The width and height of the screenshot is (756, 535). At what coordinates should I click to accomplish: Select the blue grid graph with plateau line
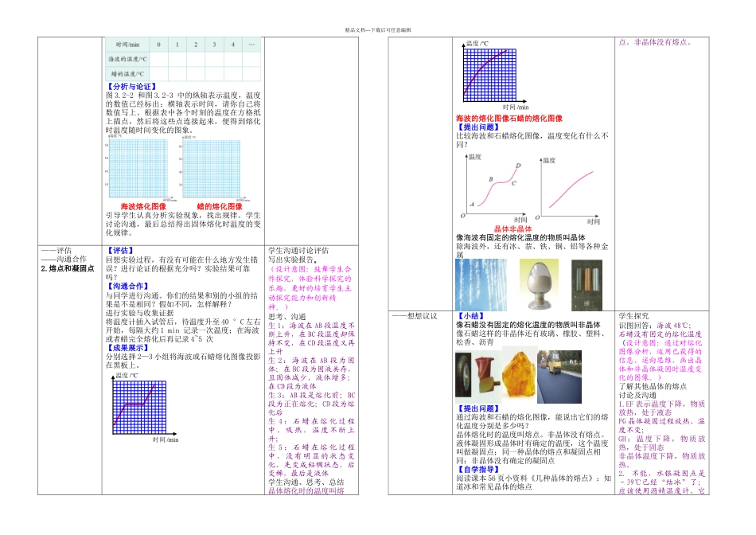coord(145,407)
